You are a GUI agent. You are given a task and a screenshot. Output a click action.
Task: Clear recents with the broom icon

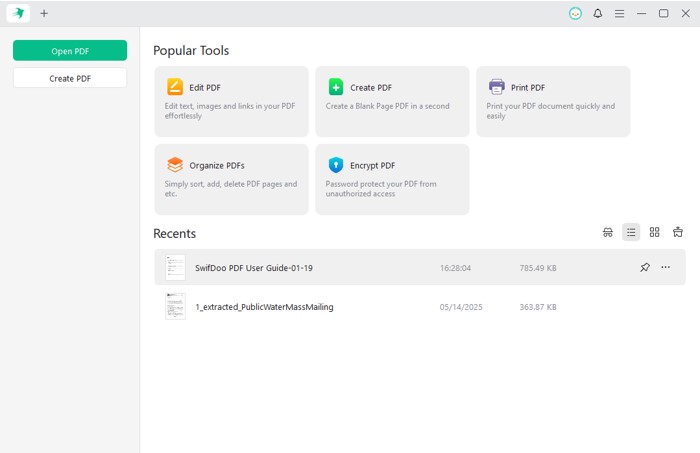point(678,232)
